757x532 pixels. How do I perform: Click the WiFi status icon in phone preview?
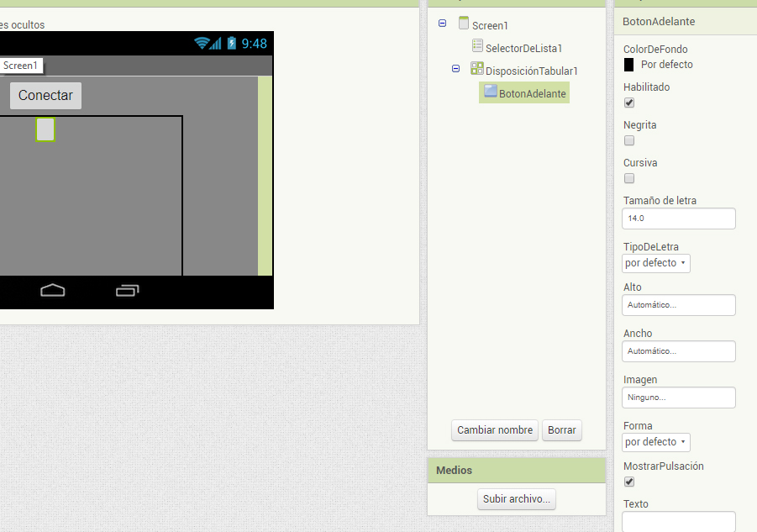(202, 43)
